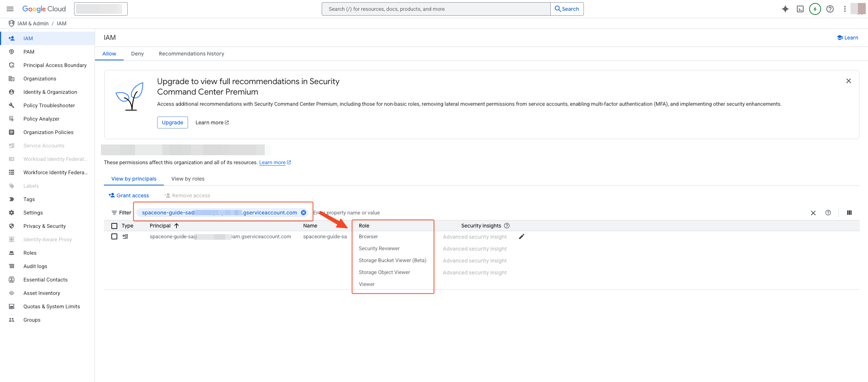Screen dimensions: 868x382
Task: Open the Recommendations history tab
Action: (x=191, y=54)
